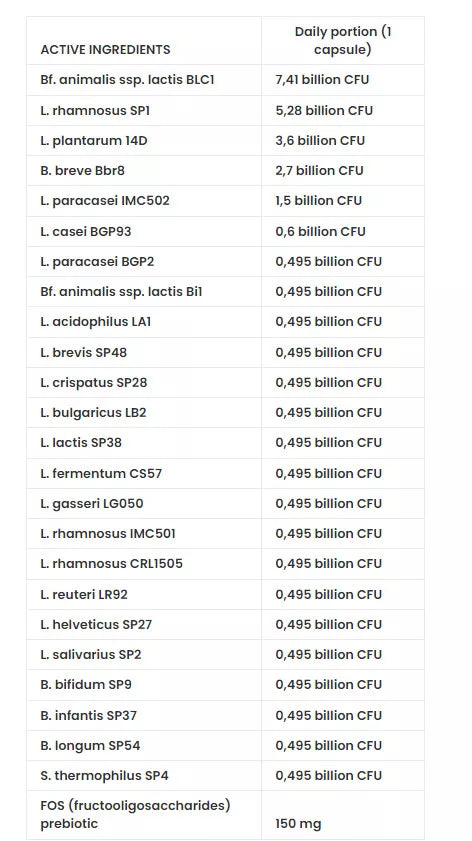The width and height of the screenshot is (472, 841).
Task: Select the S. thermophilus SP4 ingredient
Action: pyautogui.click(x=105, y=776)
